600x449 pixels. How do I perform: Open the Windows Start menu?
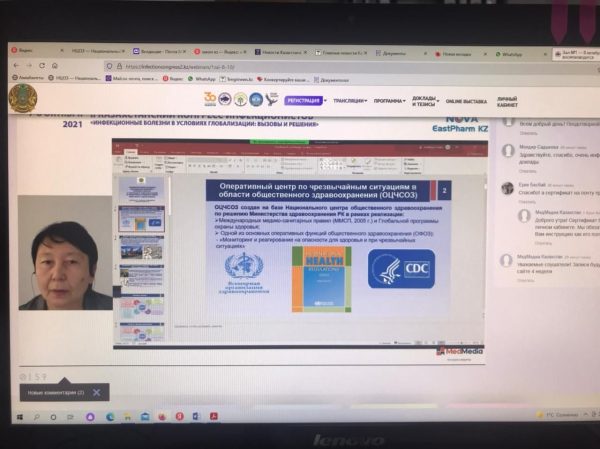tap(19, 417)
